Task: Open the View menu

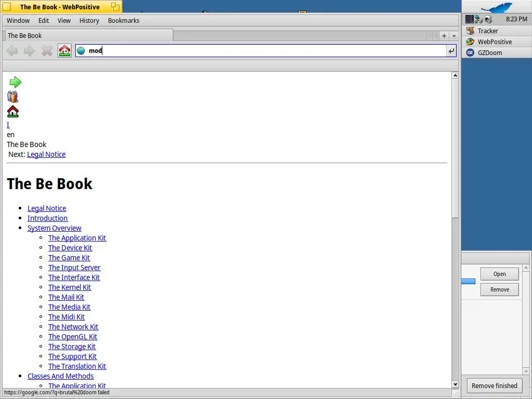Action: [x=64, y=21]
